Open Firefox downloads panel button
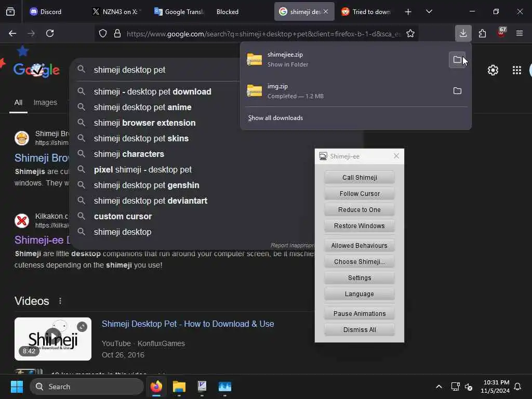532x399 pixels. click(x=463, y=33)
